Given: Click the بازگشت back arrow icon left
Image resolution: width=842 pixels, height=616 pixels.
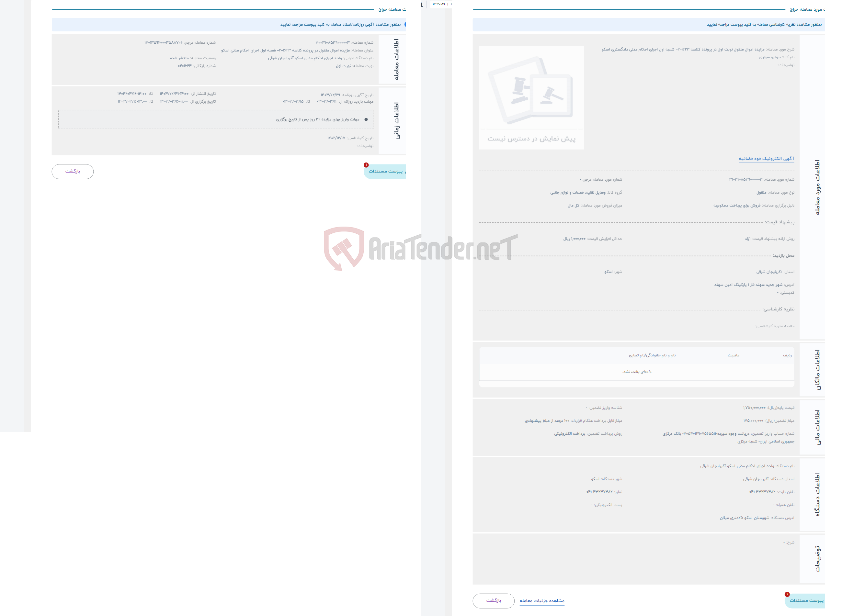Looking at the screenshot, I should click(73, 171).
